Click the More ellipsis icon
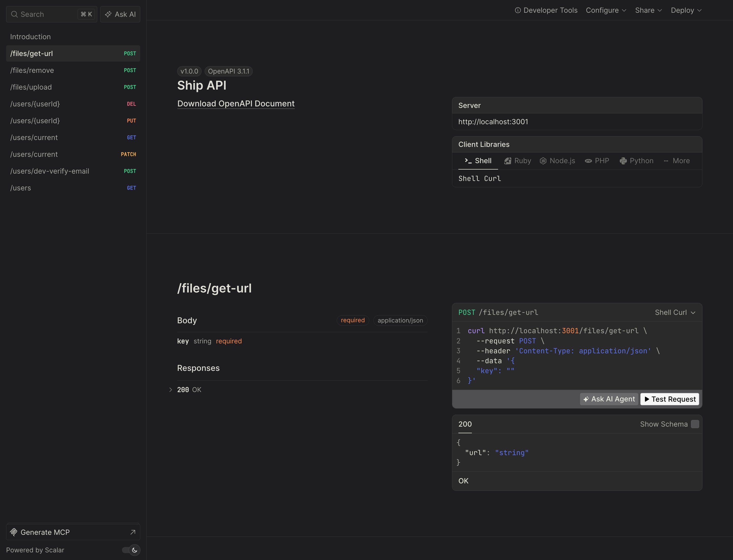This screenshot has width=733, height=560. pos(666,161)
